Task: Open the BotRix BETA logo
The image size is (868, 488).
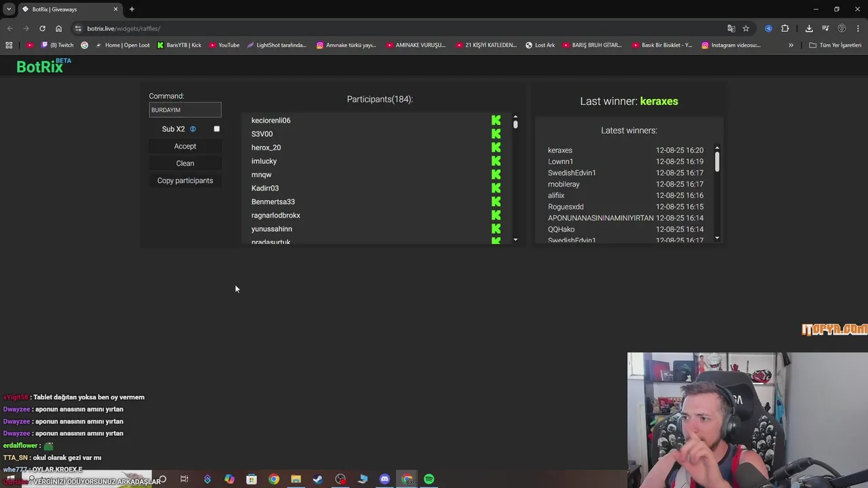Action: coord(43,66)
